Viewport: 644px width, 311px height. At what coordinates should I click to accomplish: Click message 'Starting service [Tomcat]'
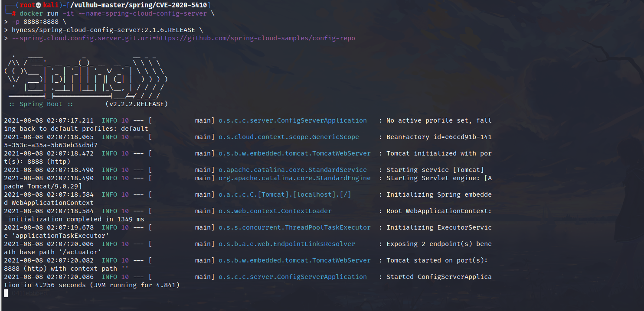click(x=435, y=170)
